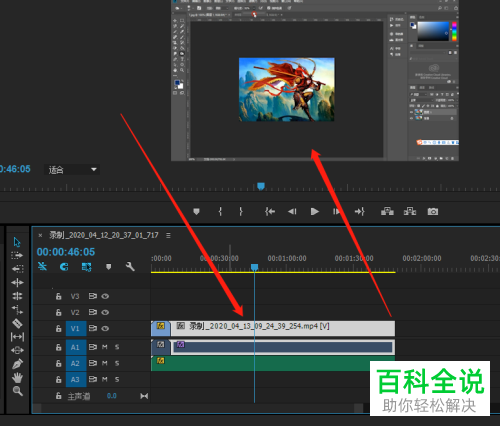Mute track A2

pos(105,363)
